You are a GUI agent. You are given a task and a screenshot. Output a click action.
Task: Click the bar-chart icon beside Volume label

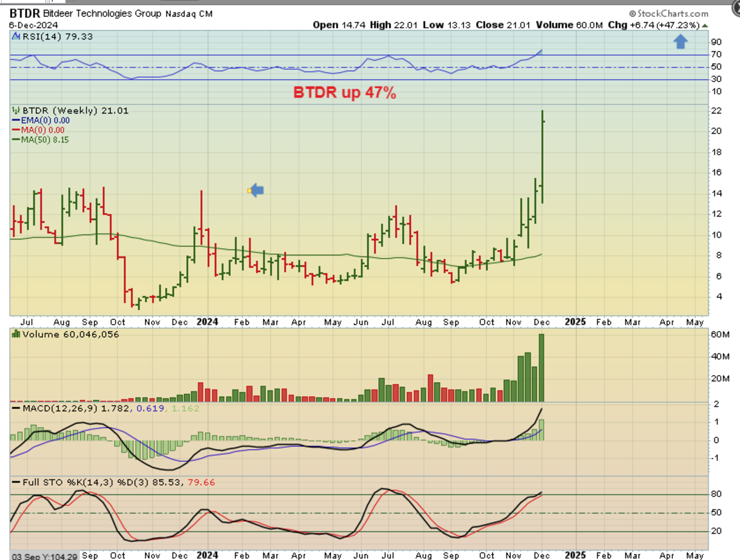tap(16, 334)
